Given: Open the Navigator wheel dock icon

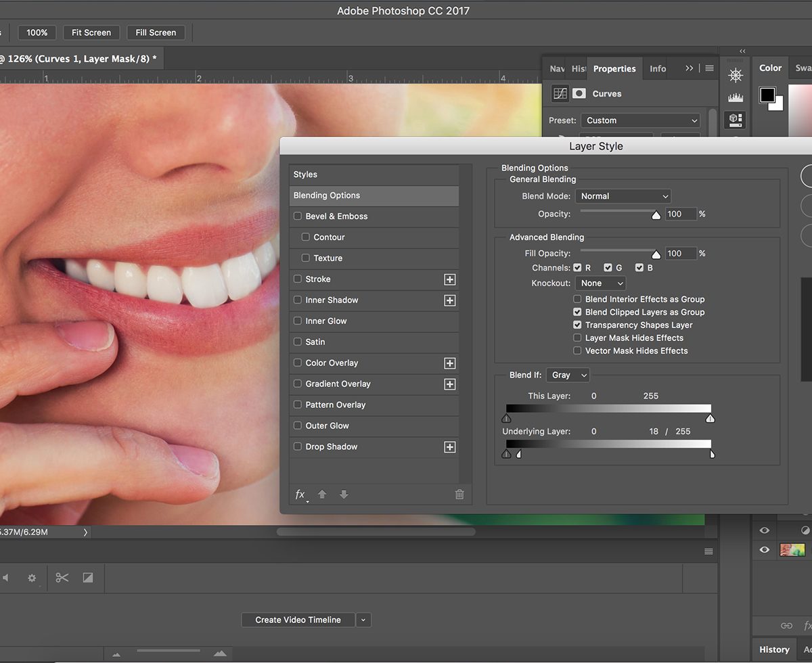Looking at the screenshot, I should tap(736, 74).
